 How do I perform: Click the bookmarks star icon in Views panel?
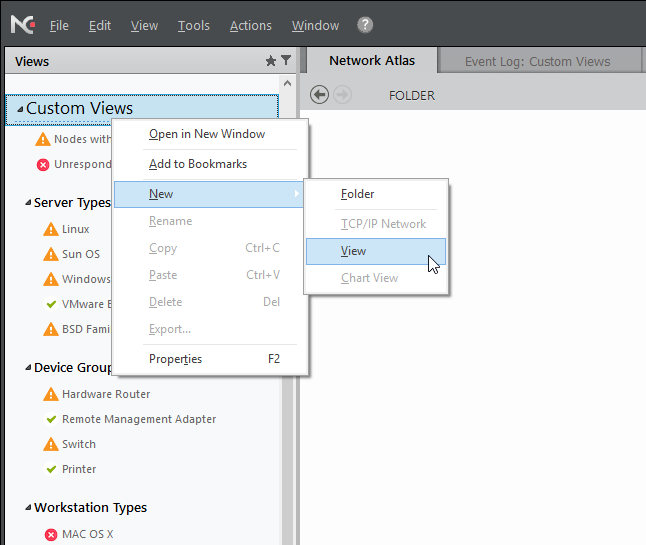point(270,61)
